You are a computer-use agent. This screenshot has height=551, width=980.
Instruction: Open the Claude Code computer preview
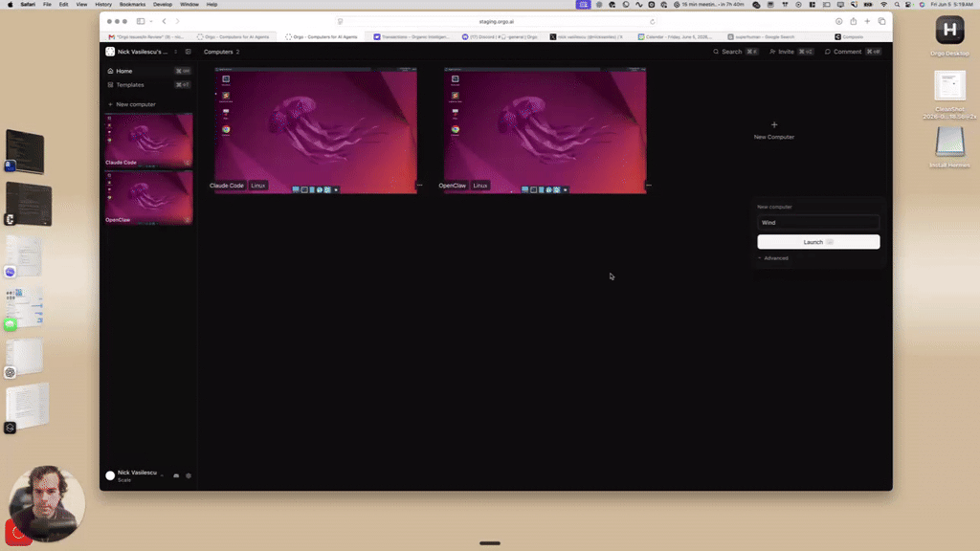pyautogui.click(x=316, y=130)
